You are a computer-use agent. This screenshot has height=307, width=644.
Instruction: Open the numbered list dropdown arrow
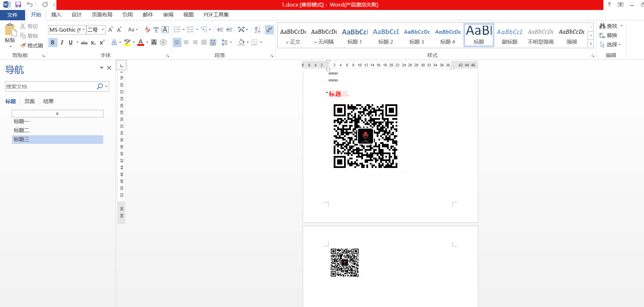tap(197, 30)
